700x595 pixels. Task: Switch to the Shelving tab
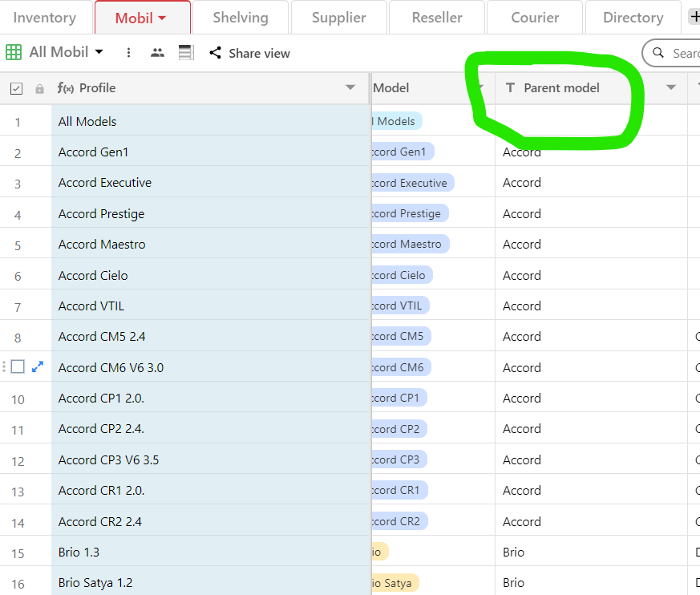(241, 18)
